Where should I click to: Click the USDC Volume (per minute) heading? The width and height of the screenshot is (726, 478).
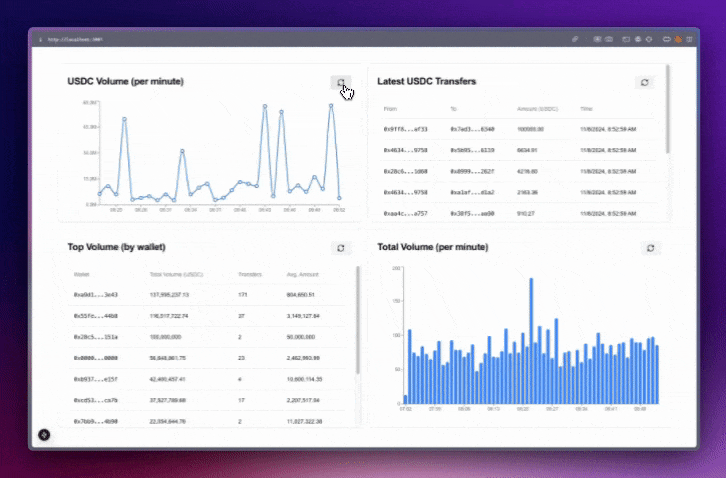click(x=125, y=82)
